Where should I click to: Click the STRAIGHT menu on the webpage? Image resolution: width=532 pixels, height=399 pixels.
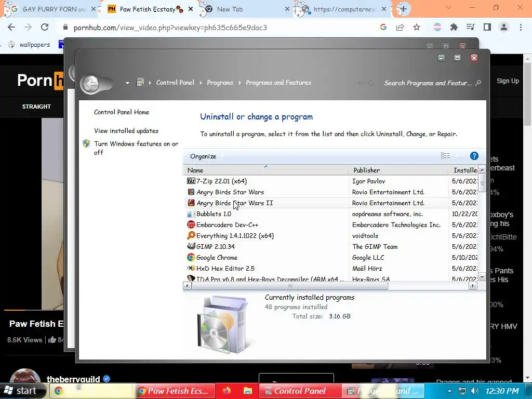point(36,106)
